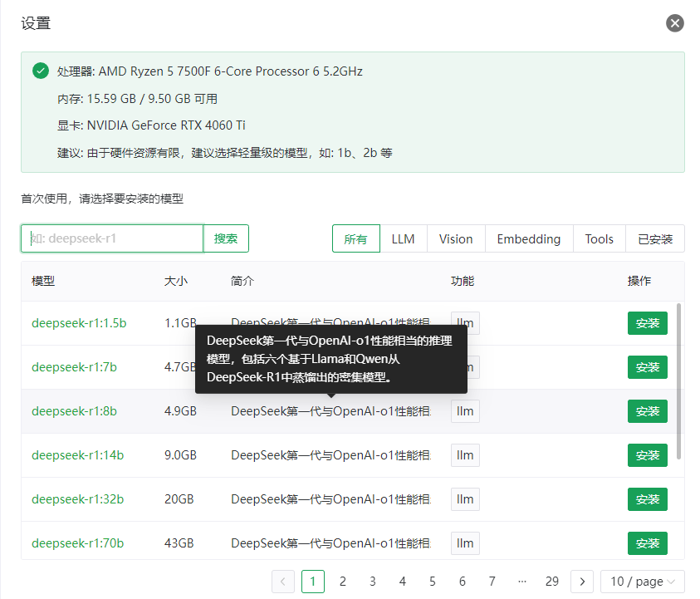Show the 已安装 models tab
This screenshot has height=599, width=700.
(655, 238)
